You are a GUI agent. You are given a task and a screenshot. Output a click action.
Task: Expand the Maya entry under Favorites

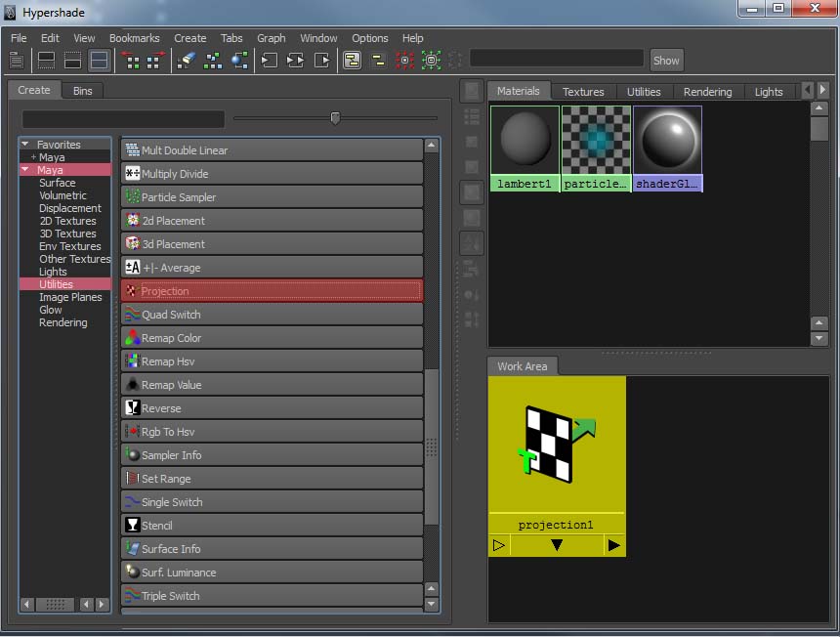pos(33,157)
